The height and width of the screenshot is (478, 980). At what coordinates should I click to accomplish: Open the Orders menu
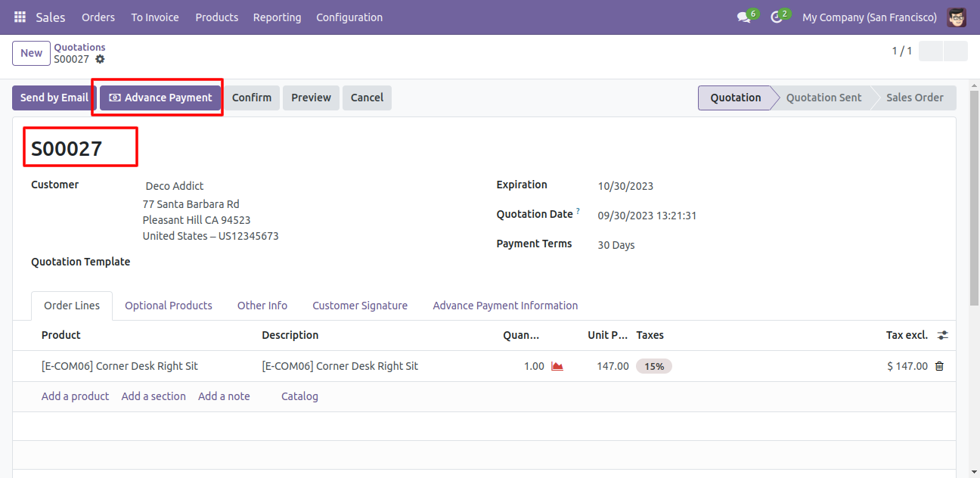(98, 17)
